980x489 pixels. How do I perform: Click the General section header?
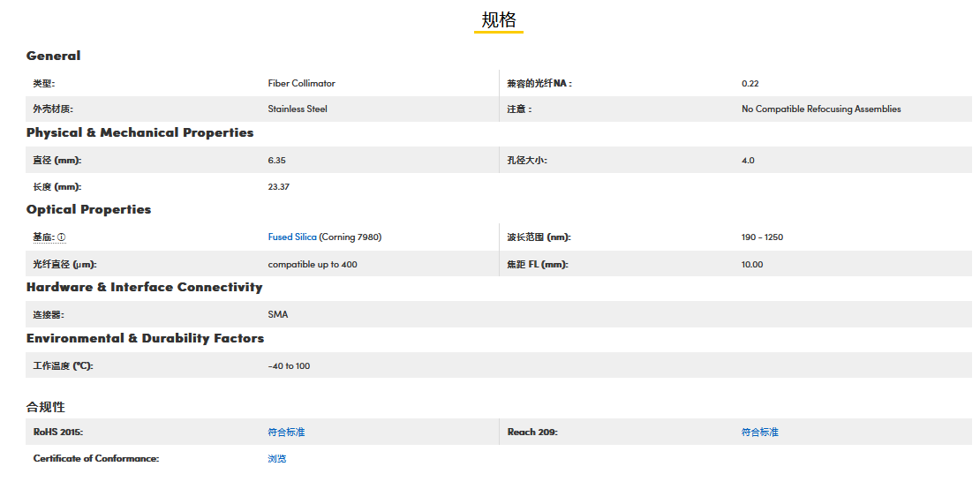click(x=53, y=56)
